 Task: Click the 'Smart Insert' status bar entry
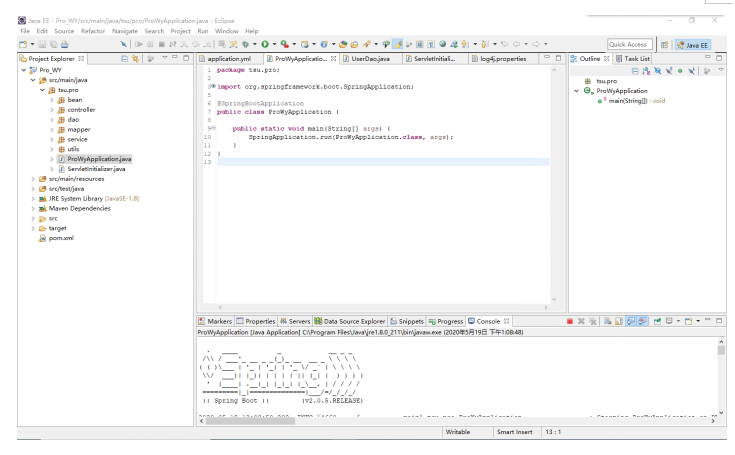[x=514, y=432]
